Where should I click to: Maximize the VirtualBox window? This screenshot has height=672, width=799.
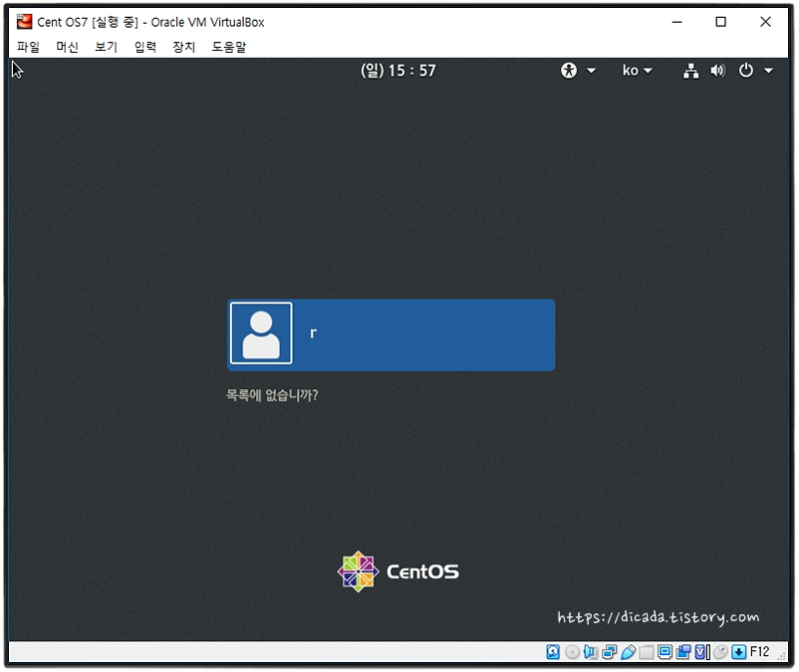click(720, 22)
